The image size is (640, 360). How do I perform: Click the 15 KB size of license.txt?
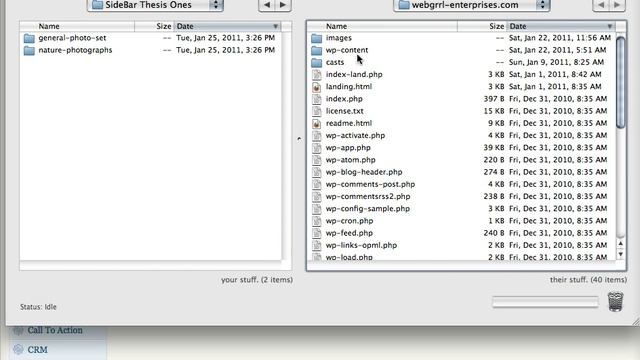pos(494,111)
